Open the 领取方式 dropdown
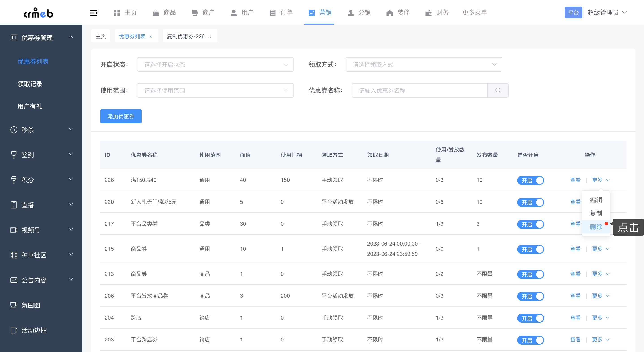Image resolution: width=644 pixels, height=352 pixels. pyautogui.click(x=423, y=64)
